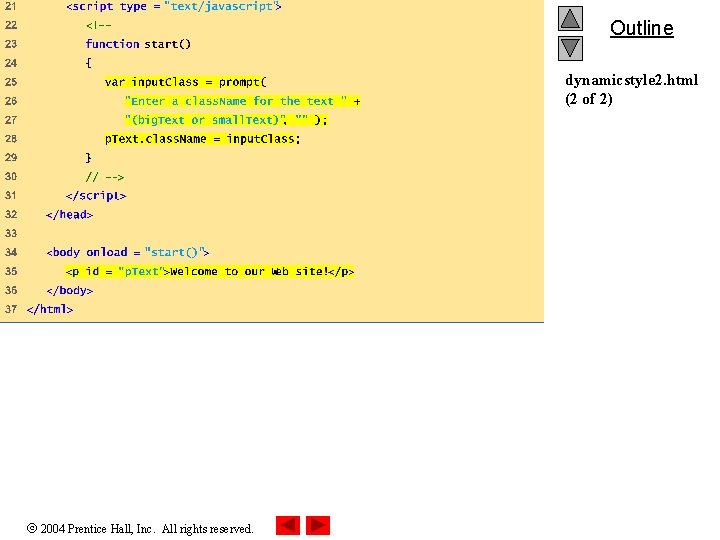This screenshot has height=540, width=720.
Task: Click the "<!--" comment opener on line 22
Action: pyautogui.click(x=98, y=25)
